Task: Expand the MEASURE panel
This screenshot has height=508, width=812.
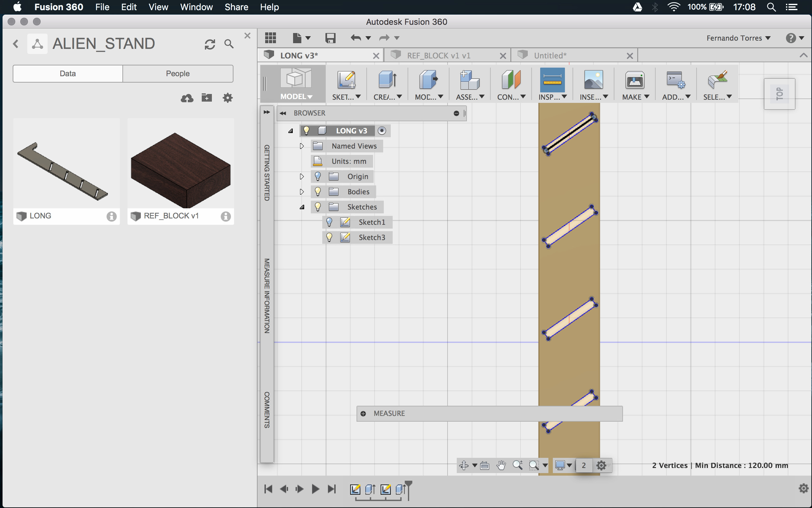Action: pyautogui.click(x=363, y=414)
